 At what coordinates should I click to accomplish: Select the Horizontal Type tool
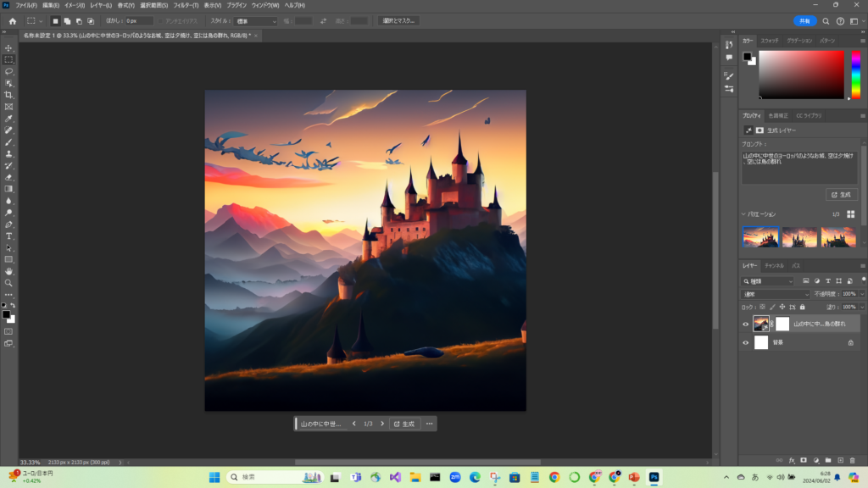[8, 236]
